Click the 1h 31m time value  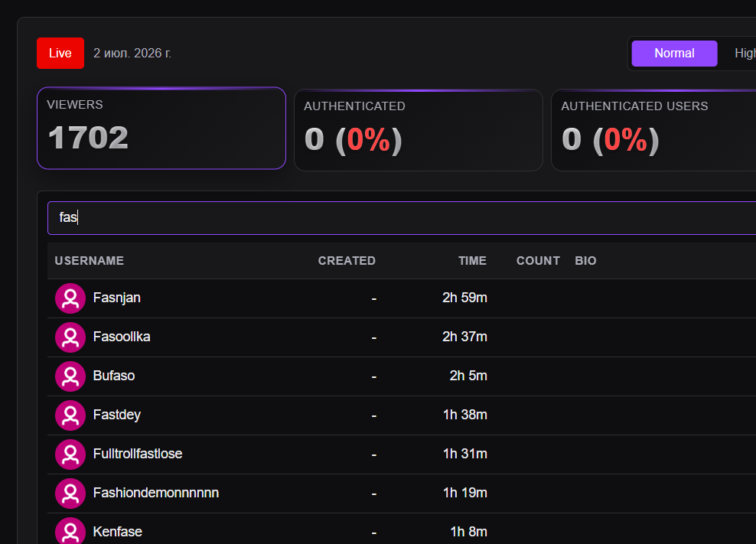(464, 454)
